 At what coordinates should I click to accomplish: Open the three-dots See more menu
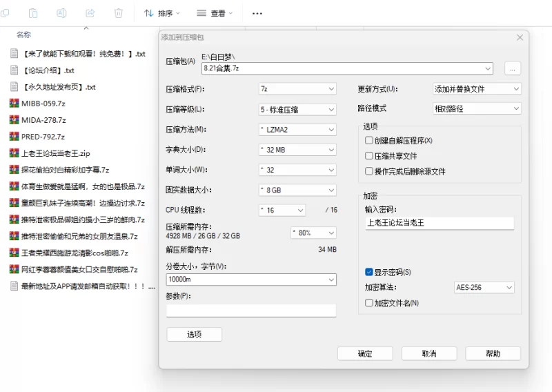click(257, 13)
